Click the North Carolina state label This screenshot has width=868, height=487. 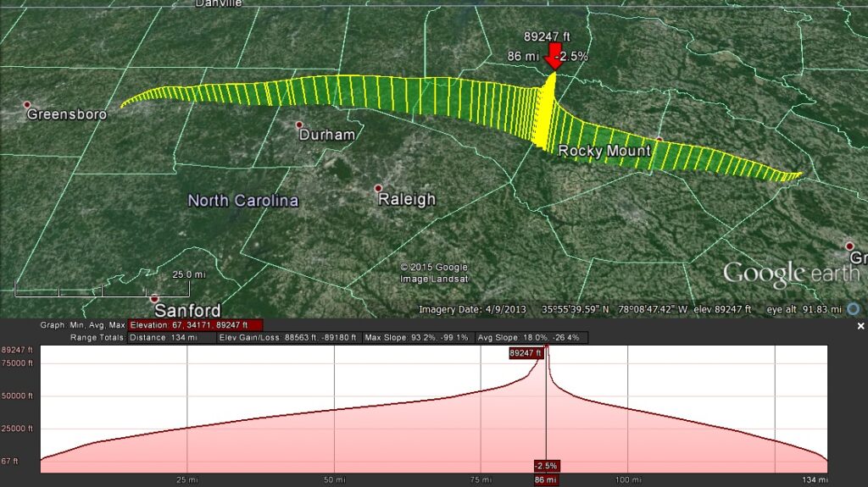pyautogui.click(x=243, y=201)
